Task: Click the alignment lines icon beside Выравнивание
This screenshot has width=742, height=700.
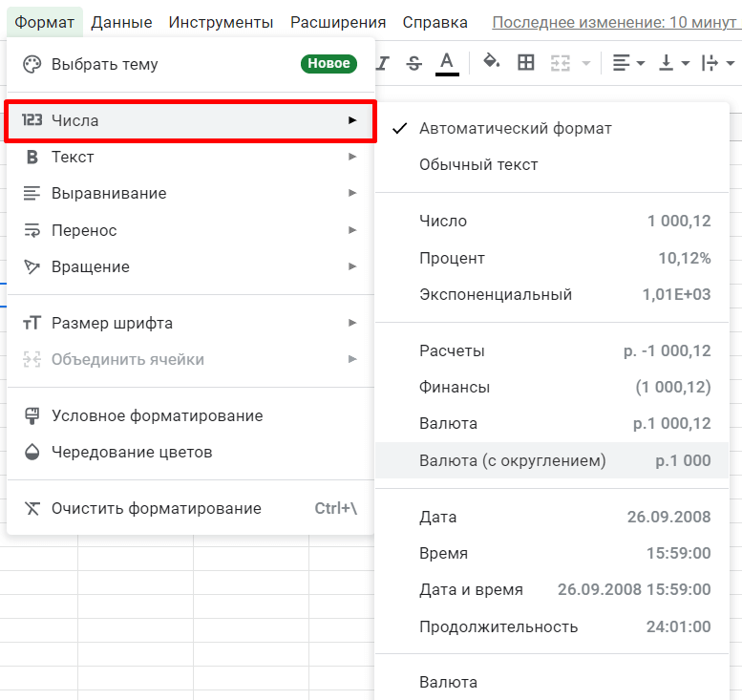Action: [x=32, y=193]
